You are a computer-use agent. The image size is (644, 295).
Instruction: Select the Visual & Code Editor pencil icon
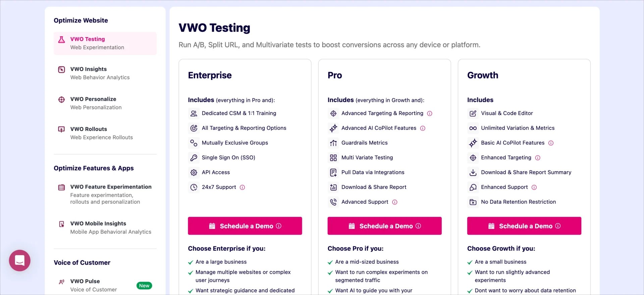[x=473, y=113]
